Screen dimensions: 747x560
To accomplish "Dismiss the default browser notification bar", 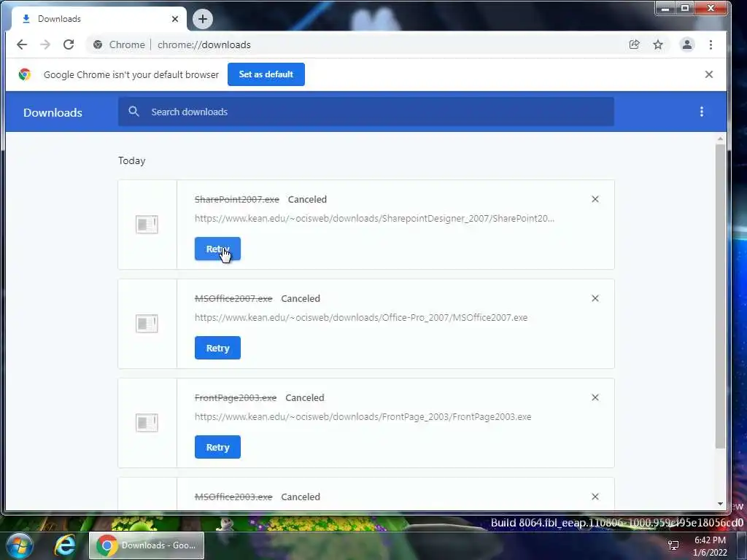I will (709, 74).
